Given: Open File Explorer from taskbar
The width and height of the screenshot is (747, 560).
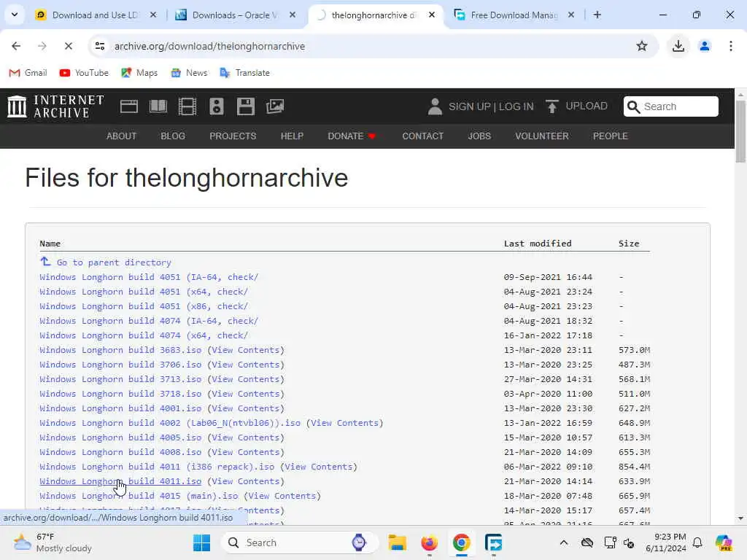Looking at the screenshot, I should coord(397,542).
